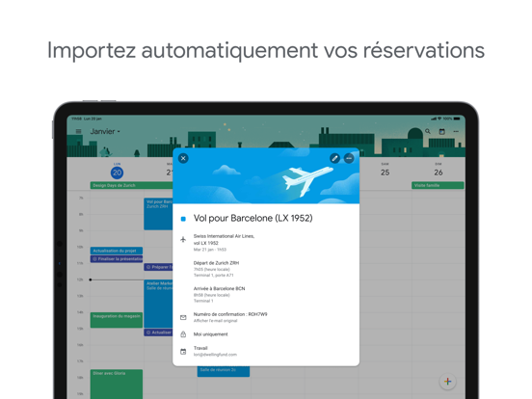Open the Design Days de Zurich all-day event
This screenshot has height=399, width=532.
pyautogui.click(x=132, y=186)
